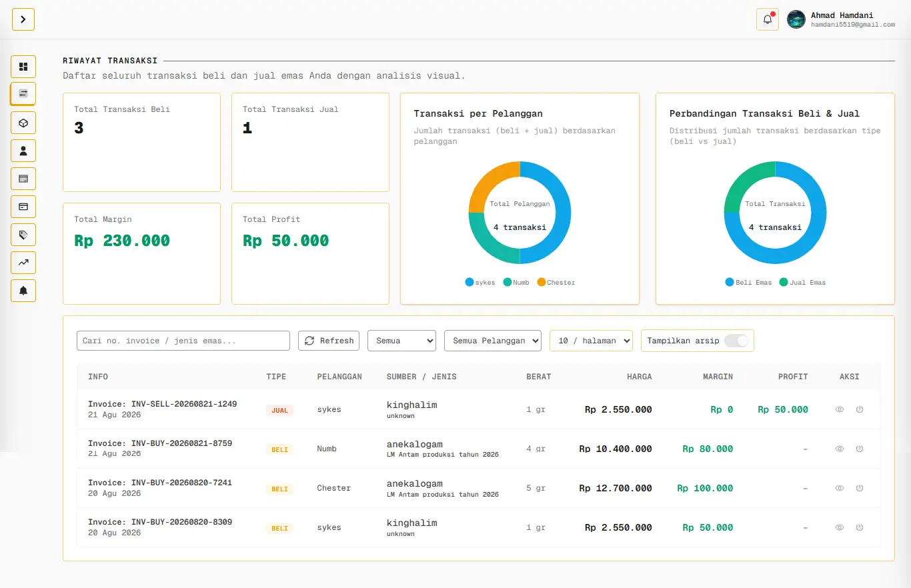
Task: Click the Rp 10.400.000 price cell
Action: [x=615, y=449]
